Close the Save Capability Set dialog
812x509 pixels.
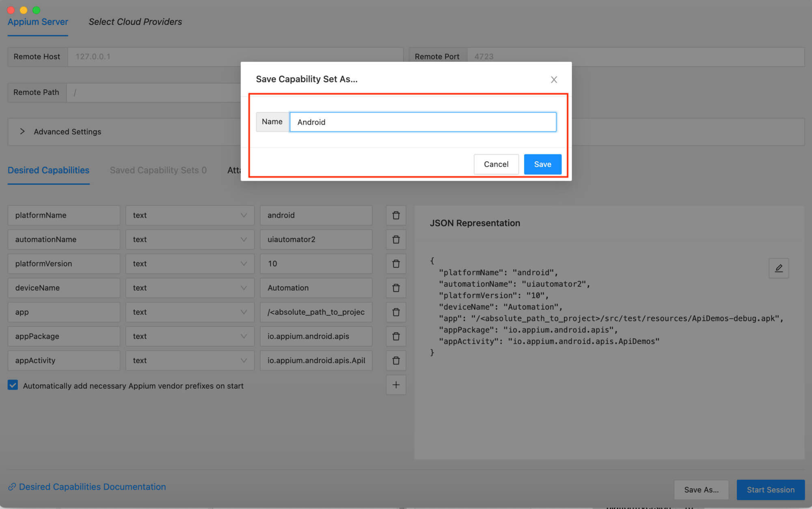click(x=553, y=80)
